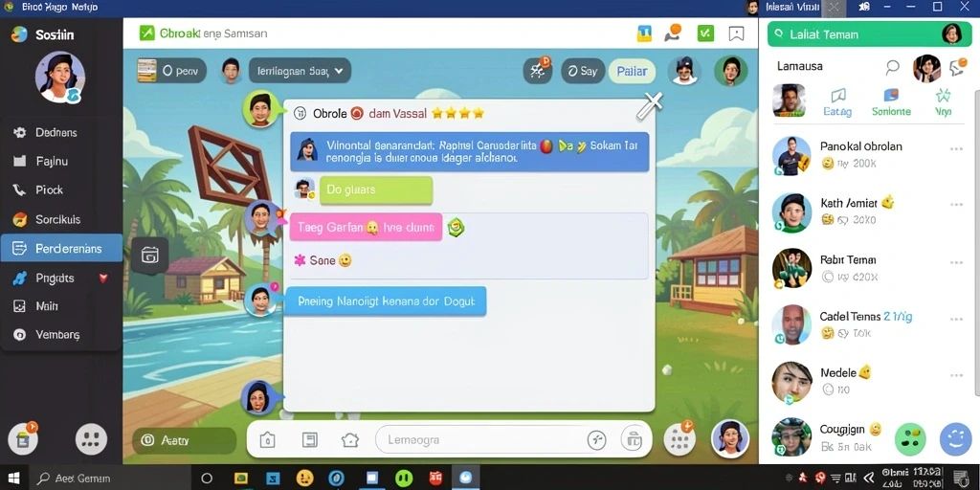Select the Perderenans sidebar item

pyautogui.click(x=61, y=248)
